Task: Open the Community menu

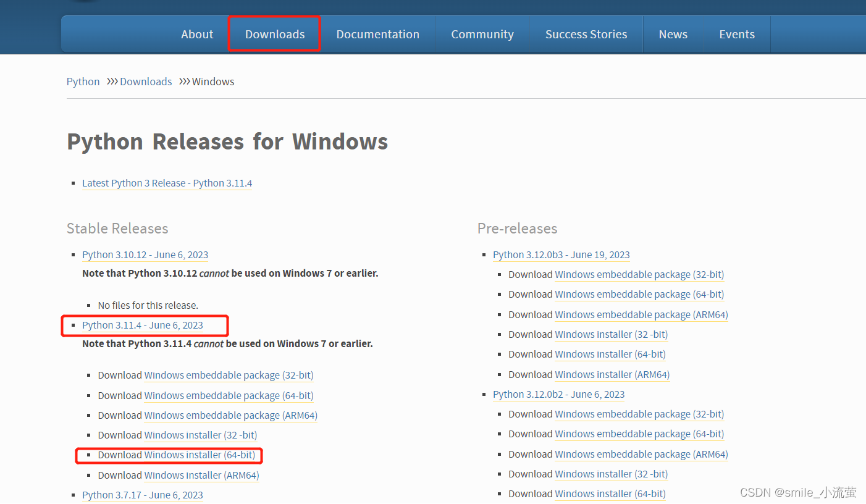Action: (482, 34)
